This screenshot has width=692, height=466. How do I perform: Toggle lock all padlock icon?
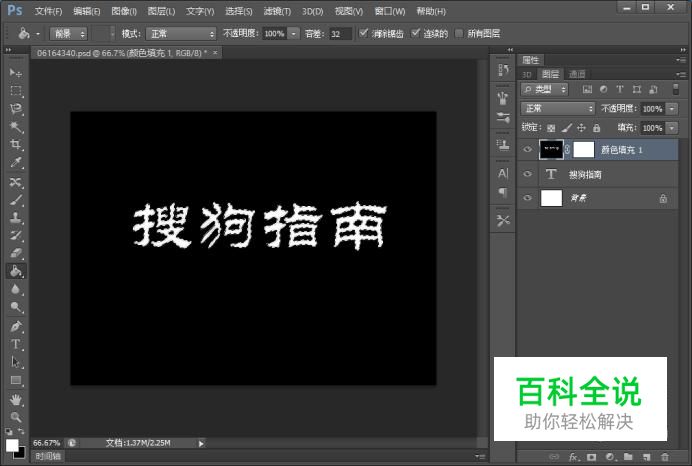coord(597,128)
